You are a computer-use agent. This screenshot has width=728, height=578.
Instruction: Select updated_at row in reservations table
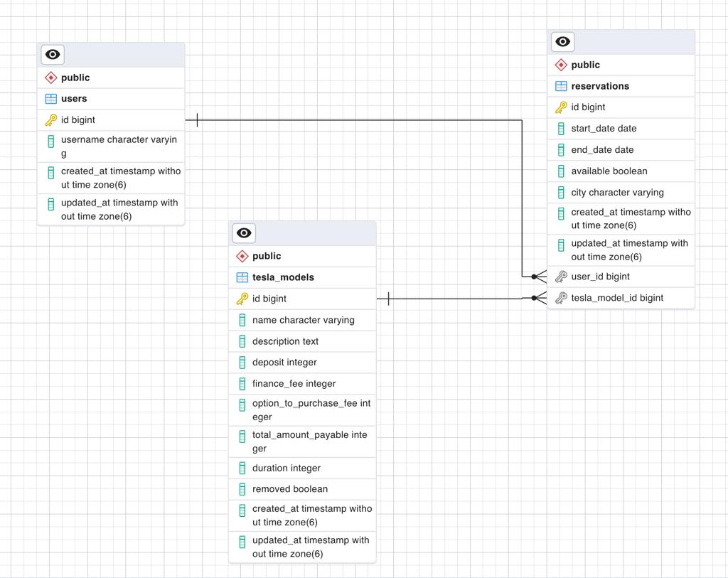click(x=621, y=250)
